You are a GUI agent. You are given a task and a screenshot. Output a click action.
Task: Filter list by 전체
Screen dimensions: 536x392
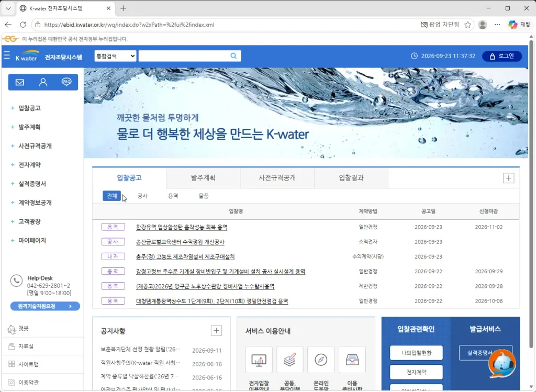[112, 196]
